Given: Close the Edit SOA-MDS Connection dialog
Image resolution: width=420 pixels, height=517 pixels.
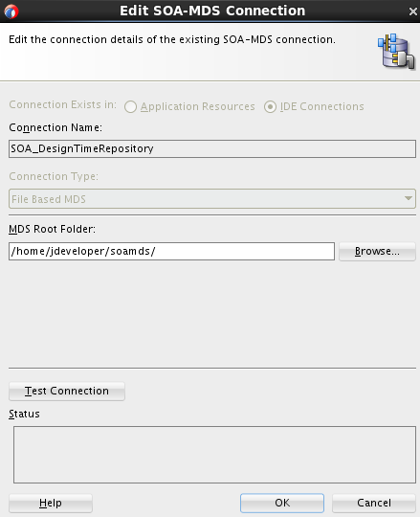Looking at the screenshot, I should 412,11.
